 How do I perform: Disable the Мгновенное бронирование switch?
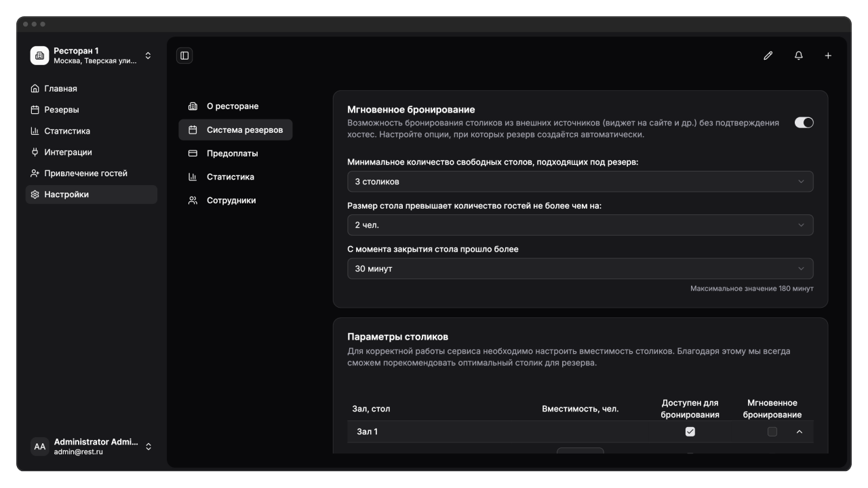[x=804, y=123]
